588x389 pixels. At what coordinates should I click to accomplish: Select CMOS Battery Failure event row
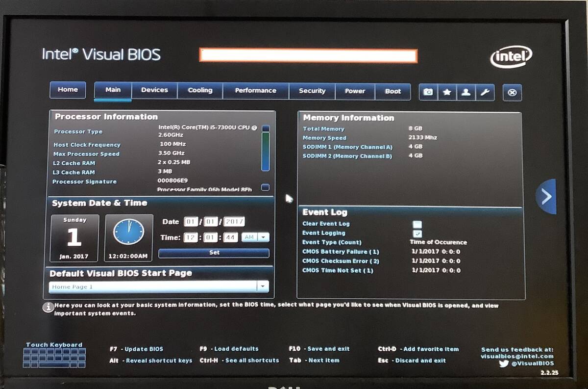click(381, 252)
